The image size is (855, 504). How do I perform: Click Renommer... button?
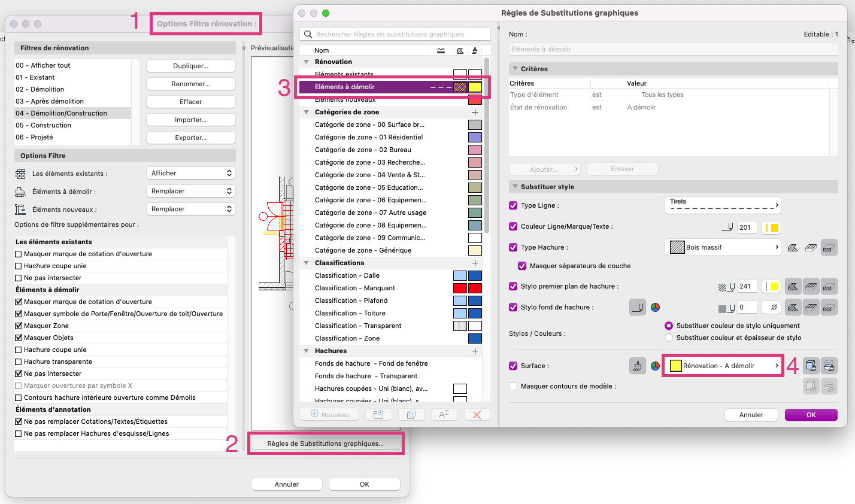(191, 84)
